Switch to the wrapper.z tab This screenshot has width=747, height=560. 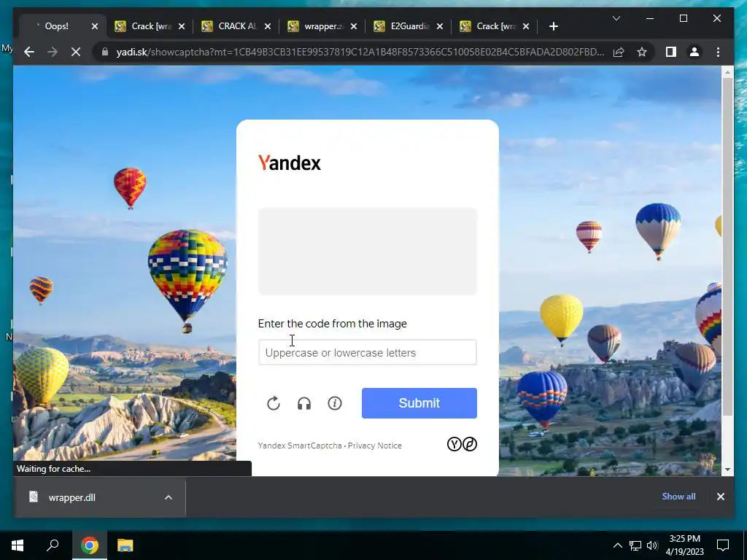pos(323,26)
